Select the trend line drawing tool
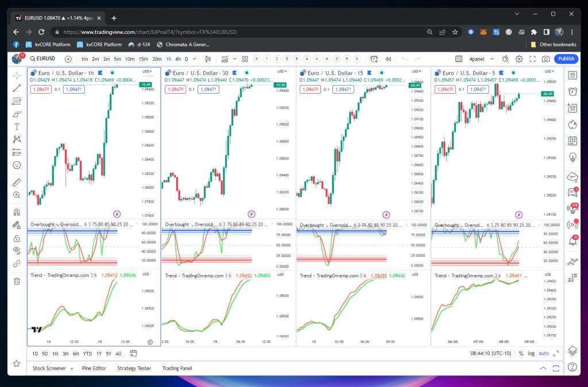Screen dimensions: 588x387 coord(17,88)
